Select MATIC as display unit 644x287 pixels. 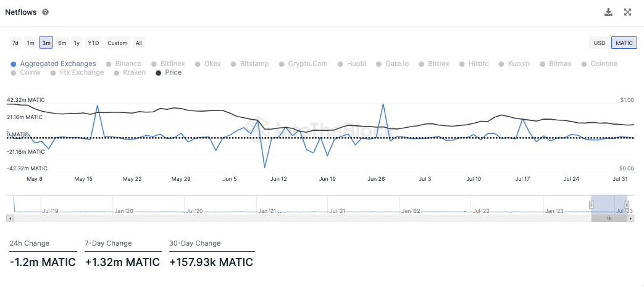[624, 43]
